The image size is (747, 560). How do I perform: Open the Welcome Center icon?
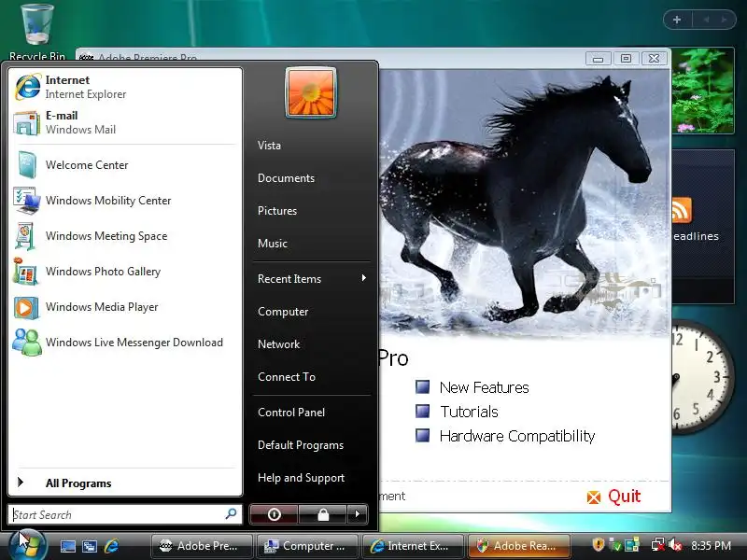point(26,165)
